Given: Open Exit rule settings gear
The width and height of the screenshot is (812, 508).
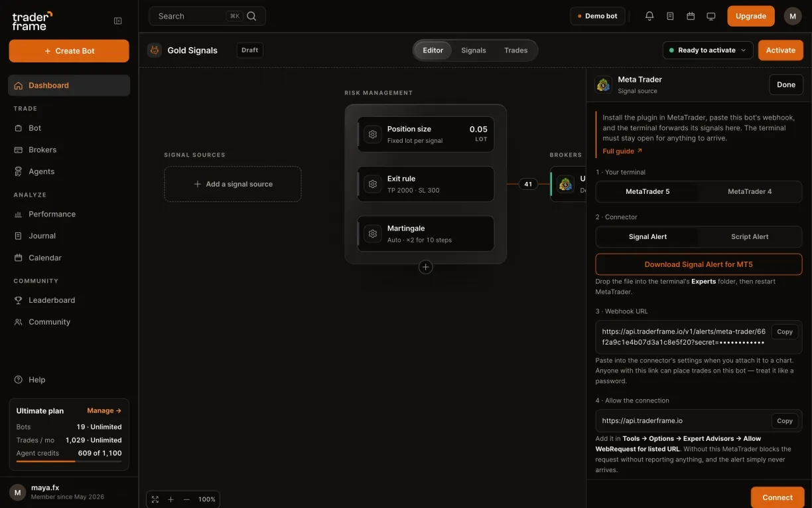Looking at the screenshot, I should [373, 184].
